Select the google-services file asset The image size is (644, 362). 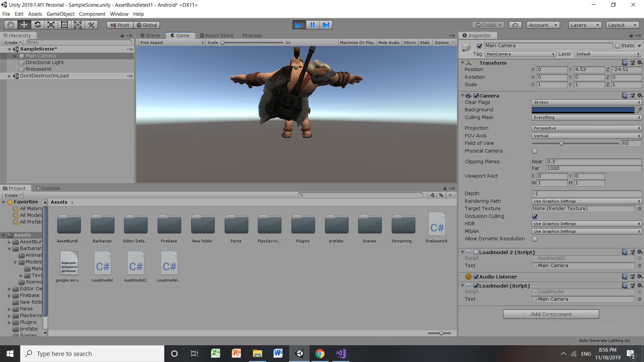[x=69, y=266]
